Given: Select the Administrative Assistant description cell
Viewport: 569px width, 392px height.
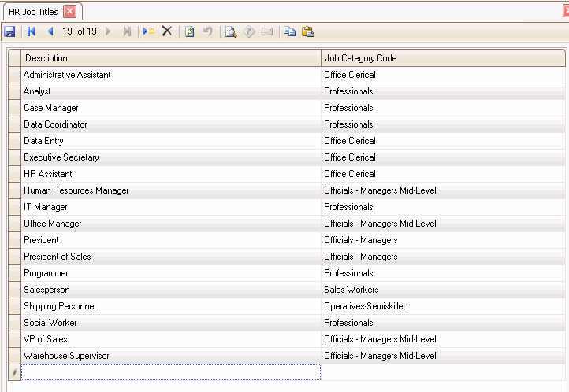Looking at the screenshot, I should (x=171, y=75).
